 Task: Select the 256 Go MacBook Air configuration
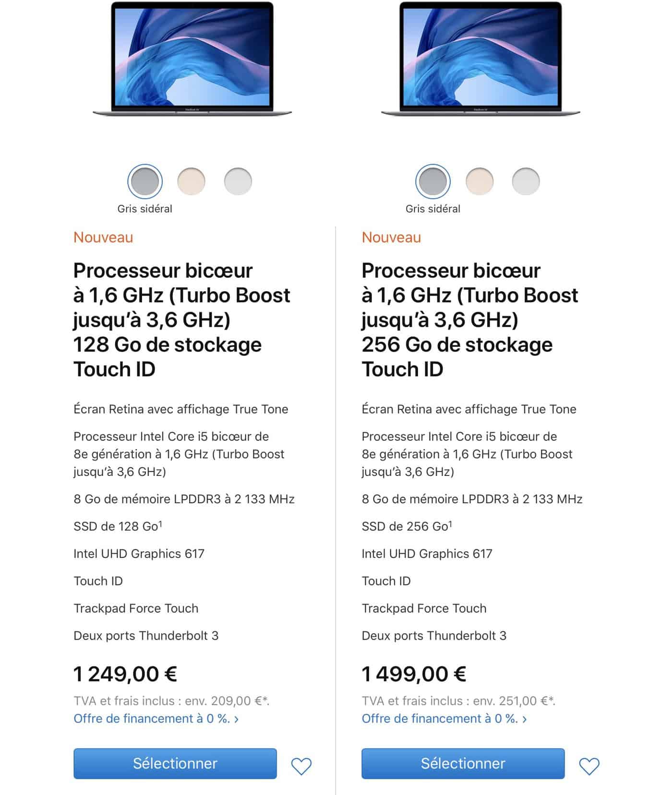[463, 763]
